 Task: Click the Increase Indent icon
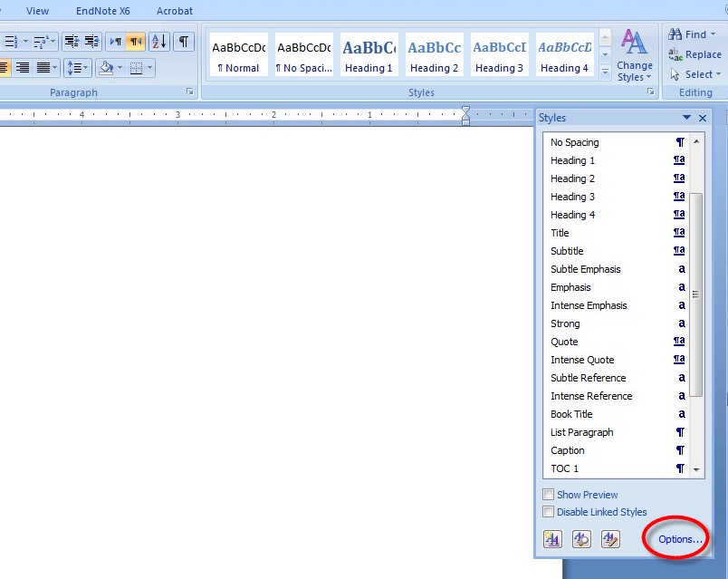pyautogui.click(x=91, y=42)
